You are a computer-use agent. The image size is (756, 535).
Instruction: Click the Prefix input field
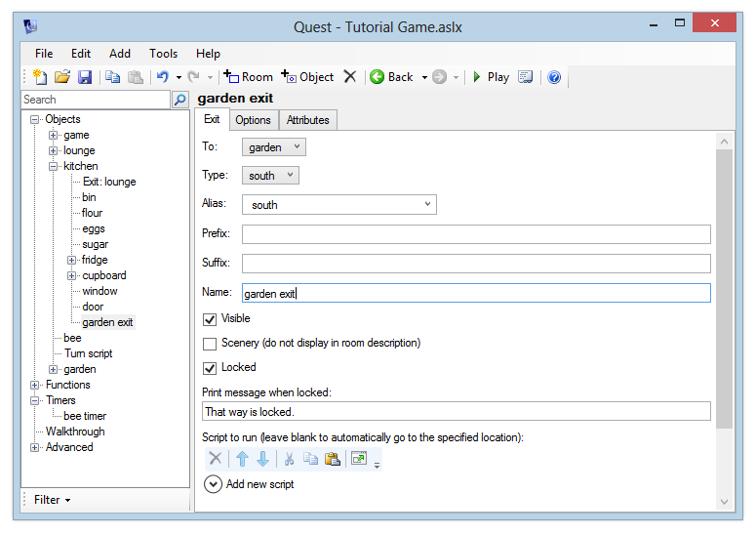[x=476, y=234]
